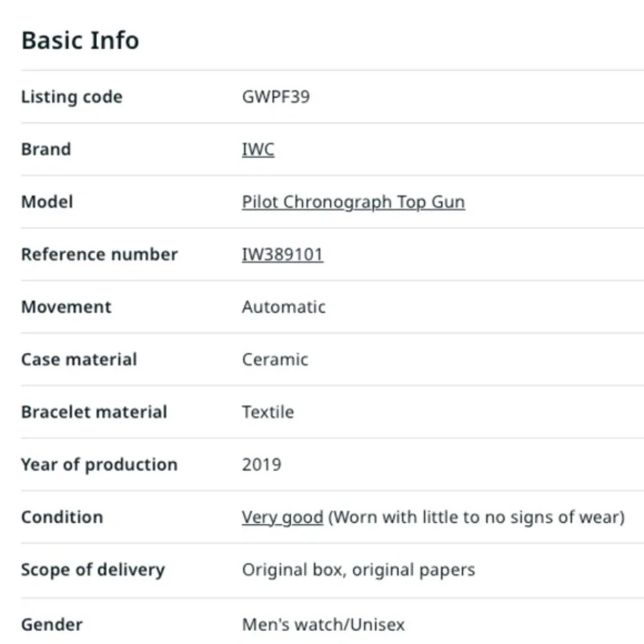Image resolution: width=644 pixels, height=644 pixels.
Task: Click the Ceramic case material value
Action: coord(275,360)
